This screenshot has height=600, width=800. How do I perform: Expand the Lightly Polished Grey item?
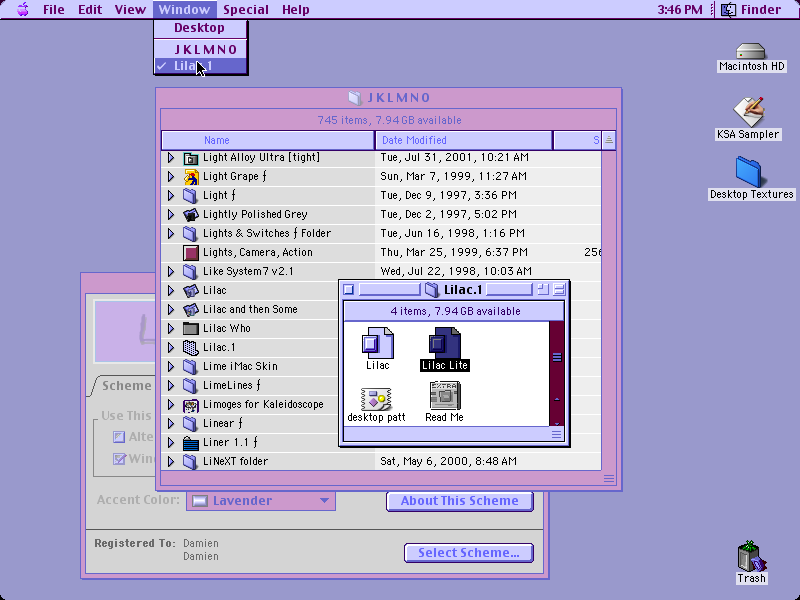click(171, 215)
